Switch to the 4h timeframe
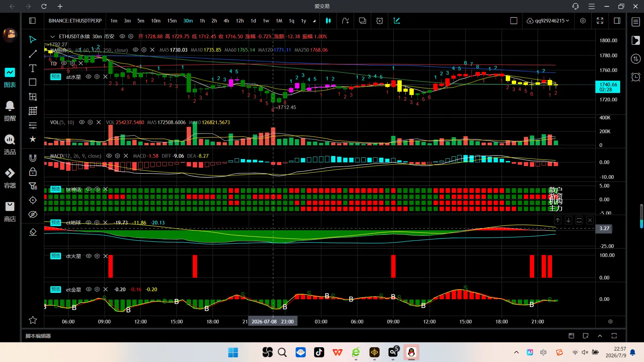This screenshot has height=362, width=644. click(x=226, y=21)
